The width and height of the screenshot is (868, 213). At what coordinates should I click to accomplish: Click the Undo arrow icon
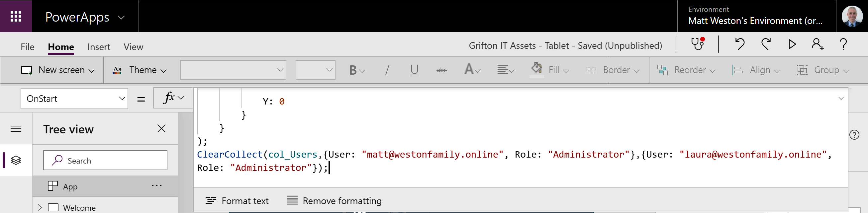pyautogui.click(x=739, y=44)
